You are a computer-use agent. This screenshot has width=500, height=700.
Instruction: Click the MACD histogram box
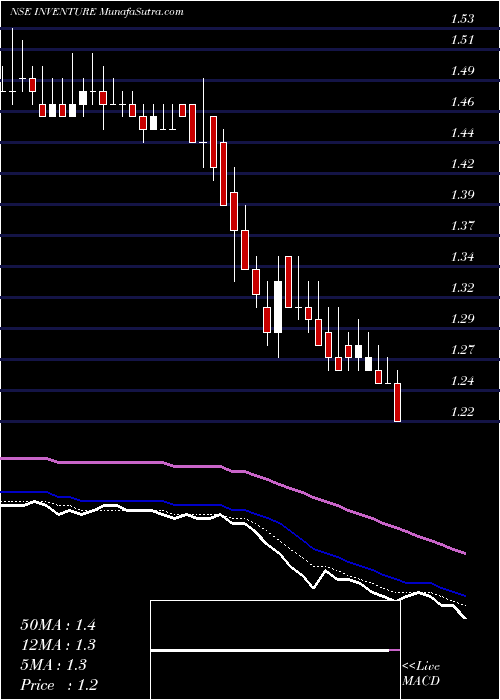coord(275,650)
